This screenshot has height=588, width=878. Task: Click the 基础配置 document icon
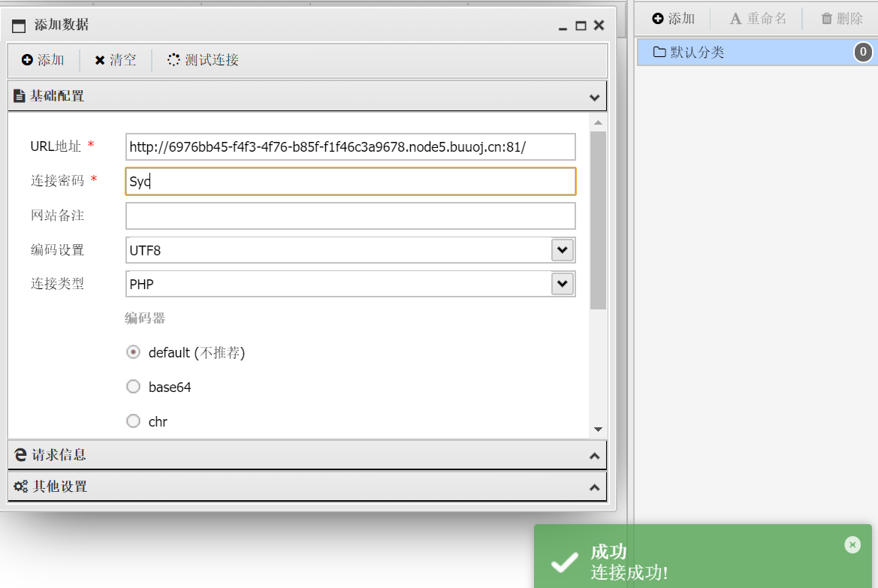(20, 96)
